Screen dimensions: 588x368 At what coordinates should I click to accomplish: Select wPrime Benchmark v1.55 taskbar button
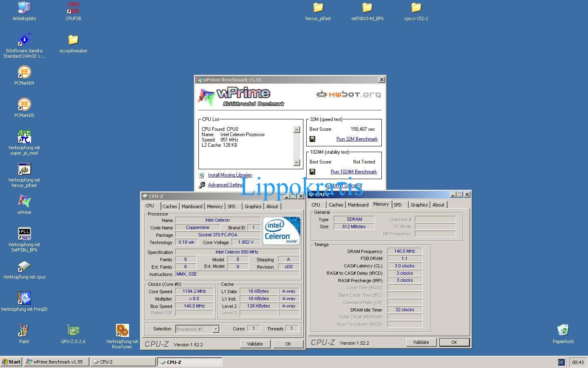pyautogui.click(x=57, y=362)
